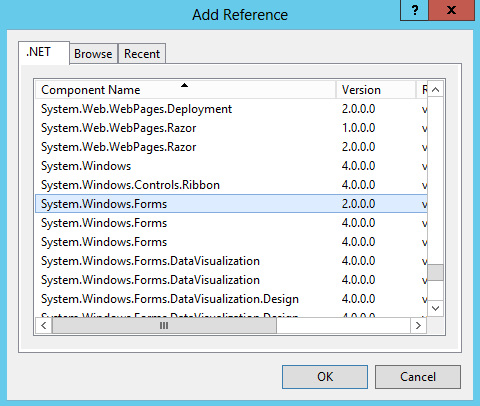Confirm with the OK button

pos(325,377)
